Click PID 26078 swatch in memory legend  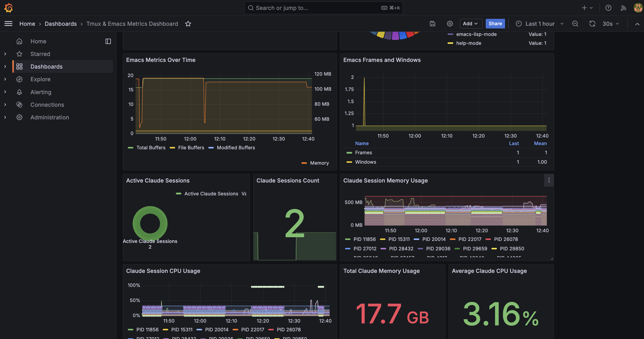coord(488,239)
